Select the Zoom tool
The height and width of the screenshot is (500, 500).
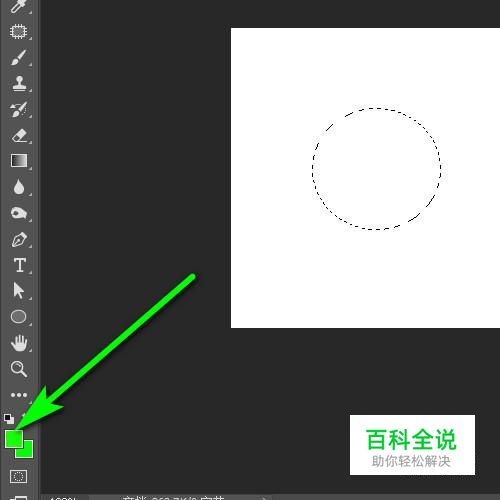point(19,369)
